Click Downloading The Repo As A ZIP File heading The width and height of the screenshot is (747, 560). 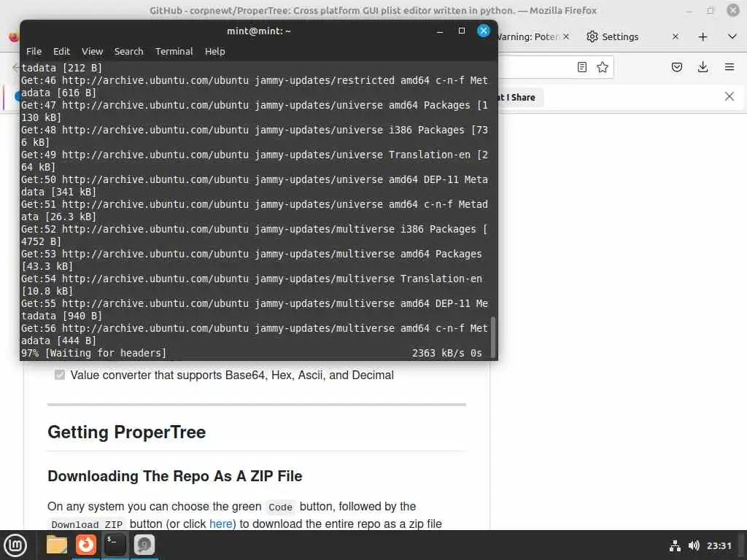(x=175, y=476)
